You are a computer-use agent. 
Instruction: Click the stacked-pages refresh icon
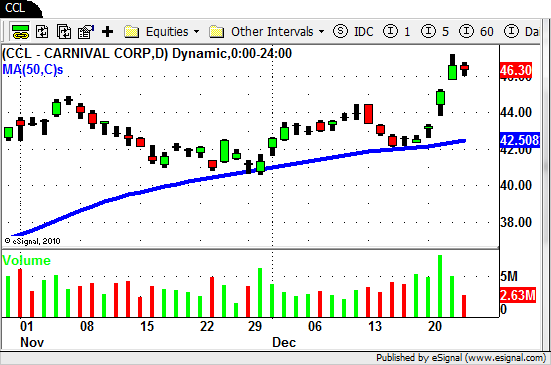(64, 32)
